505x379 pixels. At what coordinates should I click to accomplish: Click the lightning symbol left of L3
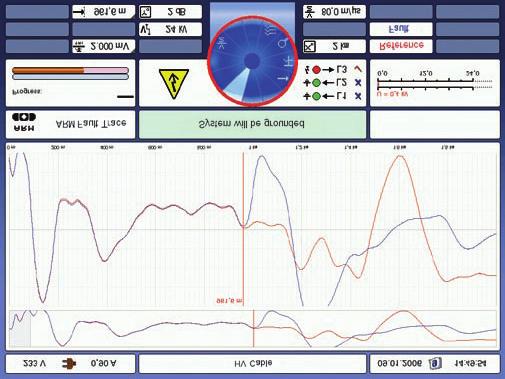(307, 70)
